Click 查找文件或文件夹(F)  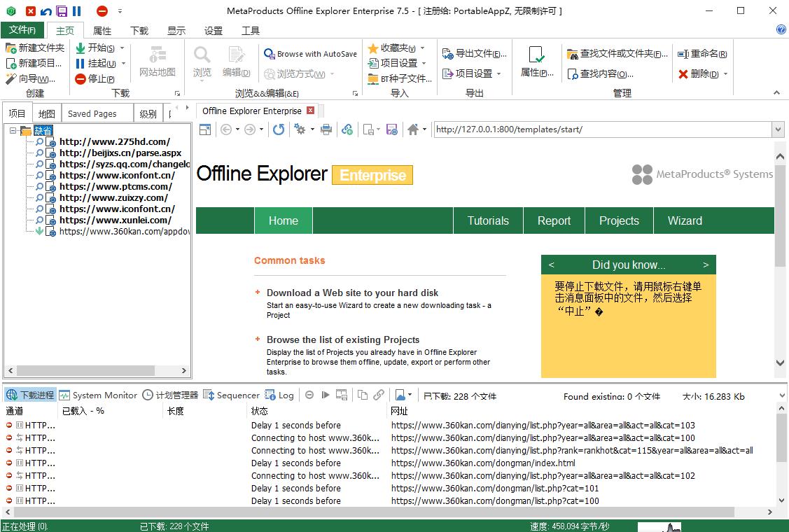tap(617, 53)
